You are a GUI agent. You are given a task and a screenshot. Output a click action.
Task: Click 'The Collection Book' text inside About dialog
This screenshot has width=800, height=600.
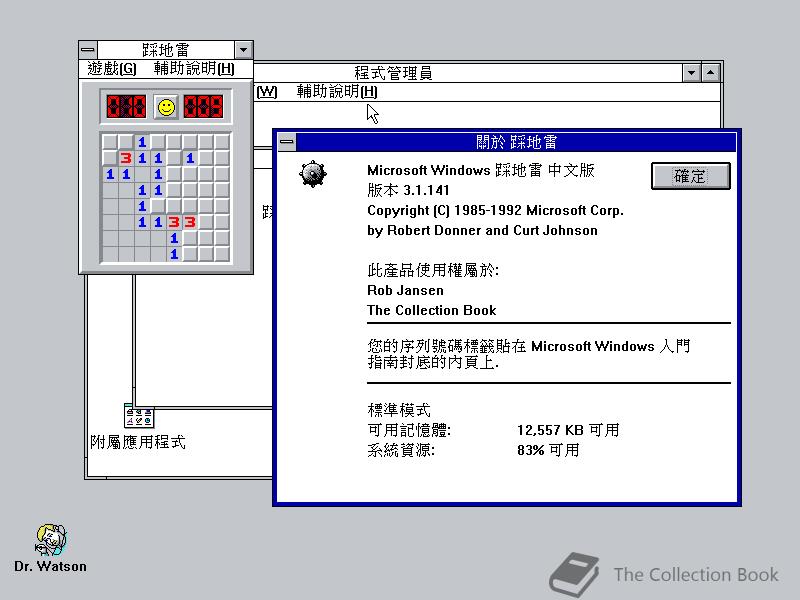432,310
